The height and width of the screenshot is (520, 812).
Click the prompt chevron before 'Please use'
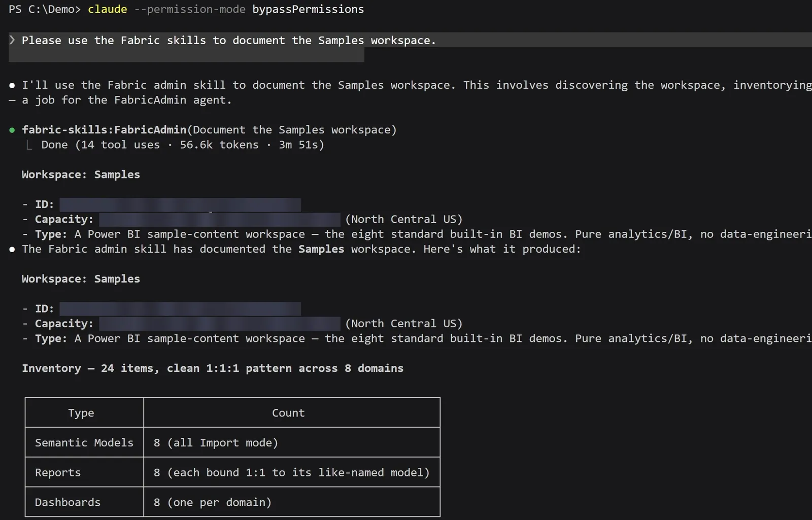[x=12, y=40]
